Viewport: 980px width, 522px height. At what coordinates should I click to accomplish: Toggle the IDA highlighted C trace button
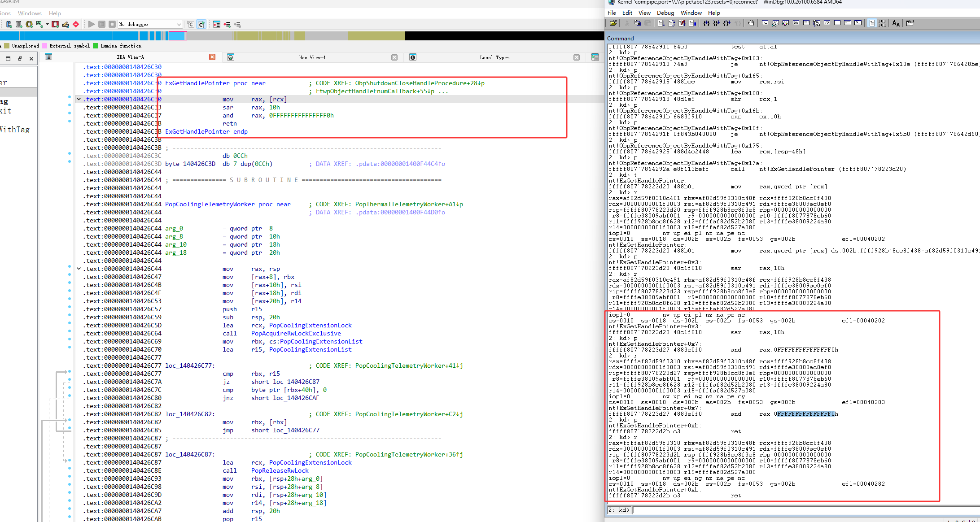click(201, 24)
